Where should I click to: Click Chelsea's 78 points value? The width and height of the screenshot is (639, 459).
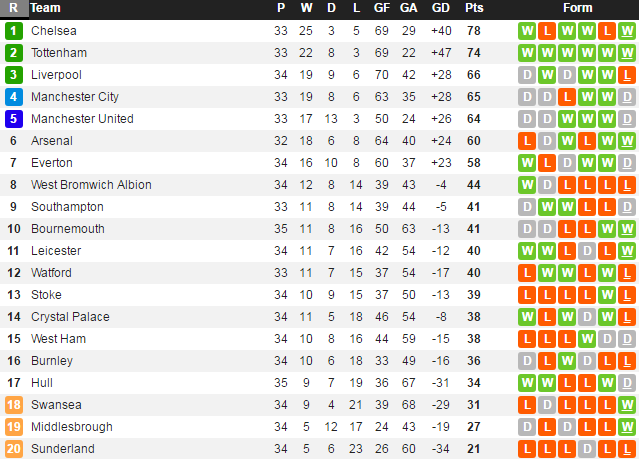point(473,30)
